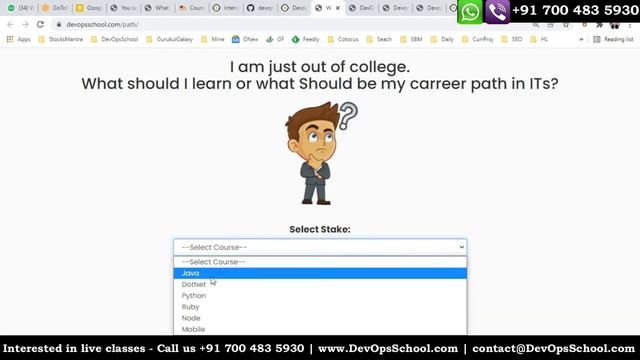Open the SBM bookmark folder
The height and width of the screenshot is (360, 640).
coord(411,39)
